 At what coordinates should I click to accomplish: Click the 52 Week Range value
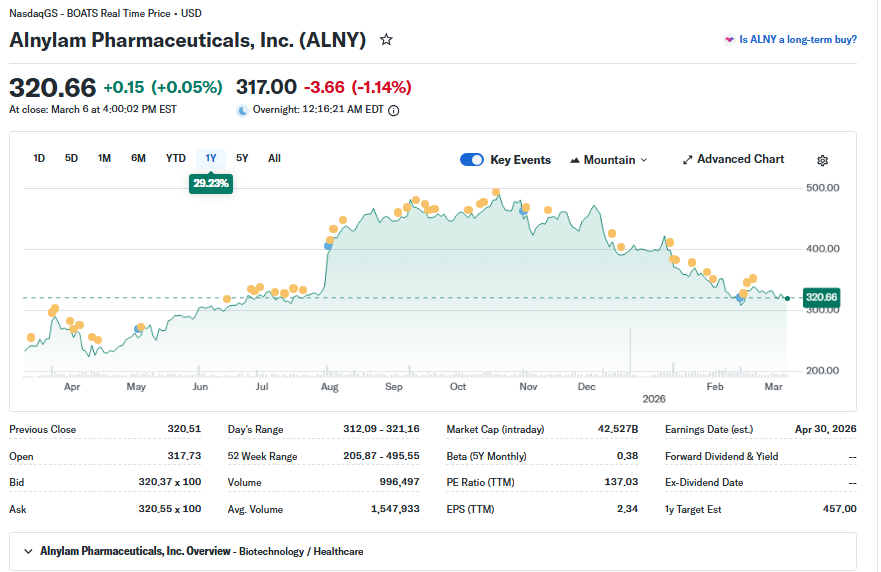tap(381, 456)
